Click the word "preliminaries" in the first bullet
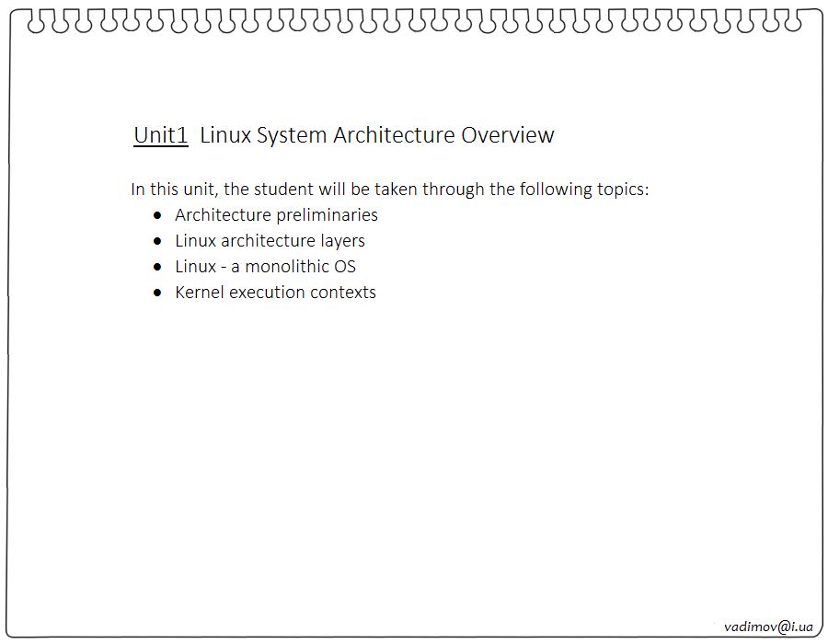Image resolution: width=828 pixels, height=644 pixels. pyautogui.click(x=327, y=215)
